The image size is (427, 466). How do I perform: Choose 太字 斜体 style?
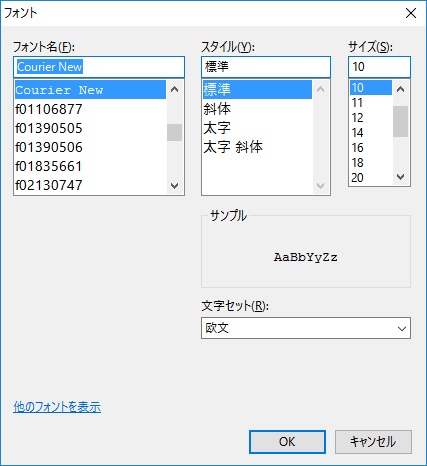coord(257,147)
